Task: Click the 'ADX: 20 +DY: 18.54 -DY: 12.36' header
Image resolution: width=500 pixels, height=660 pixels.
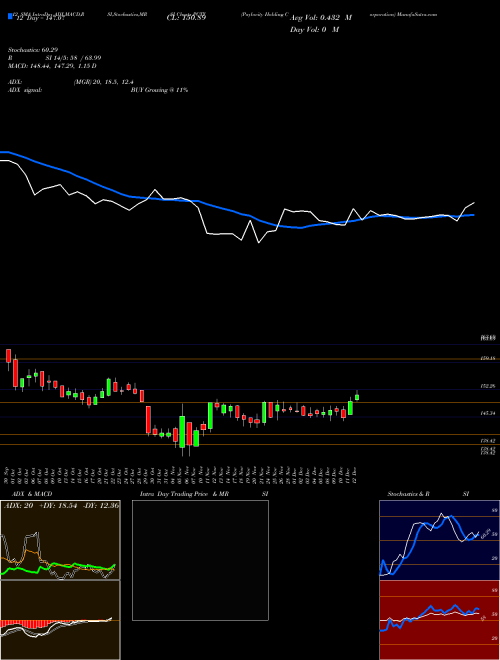Action: click(x=61, y=505)
